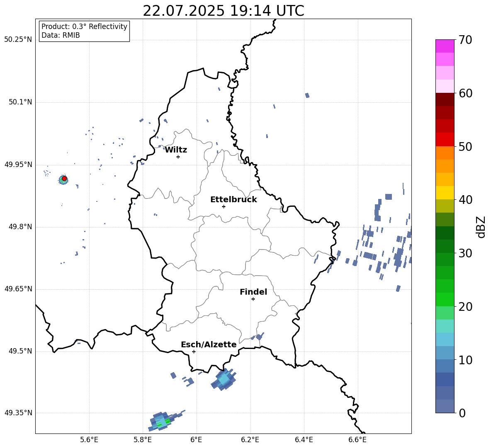This screenshot has width=491, height=448.
Task: Click the Ettelbruck city label
Action: 233,200
